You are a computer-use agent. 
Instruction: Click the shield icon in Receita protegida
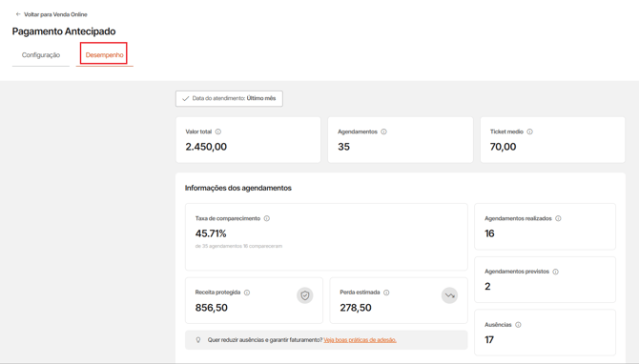point(305,295)
